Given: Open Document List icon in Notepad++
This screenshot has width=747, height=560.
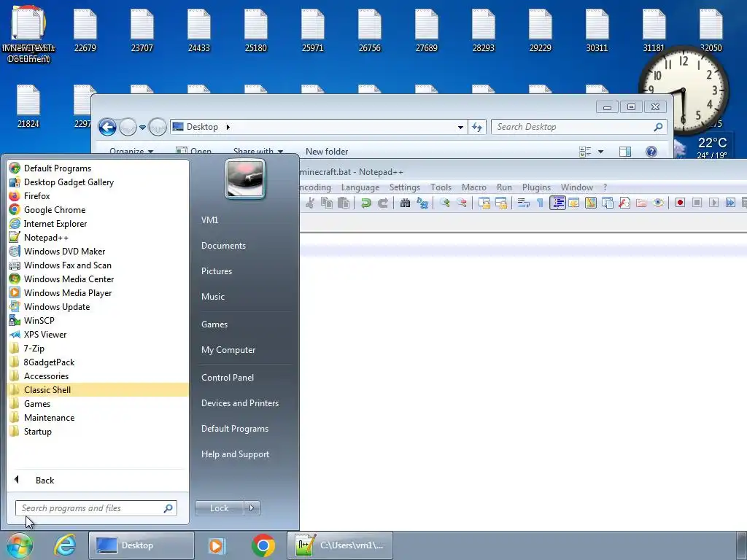Looking at the screenshot, I should pos(608,203).
